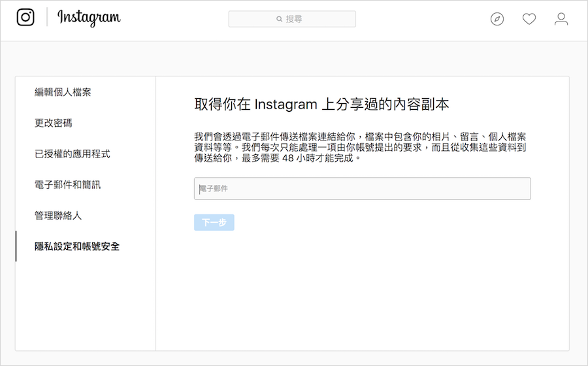This screenshot has width=588, height=366.
Task: Click the heading 取得你在 Instagram 上分享過的內容副本
Action: pos(321,105)
